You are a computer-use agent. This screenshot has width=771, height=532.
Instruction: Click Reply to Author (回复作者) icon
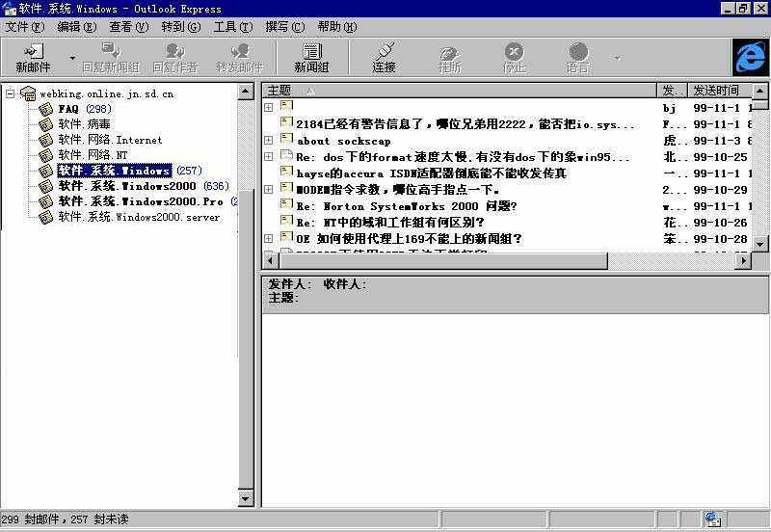pos(175,51)
